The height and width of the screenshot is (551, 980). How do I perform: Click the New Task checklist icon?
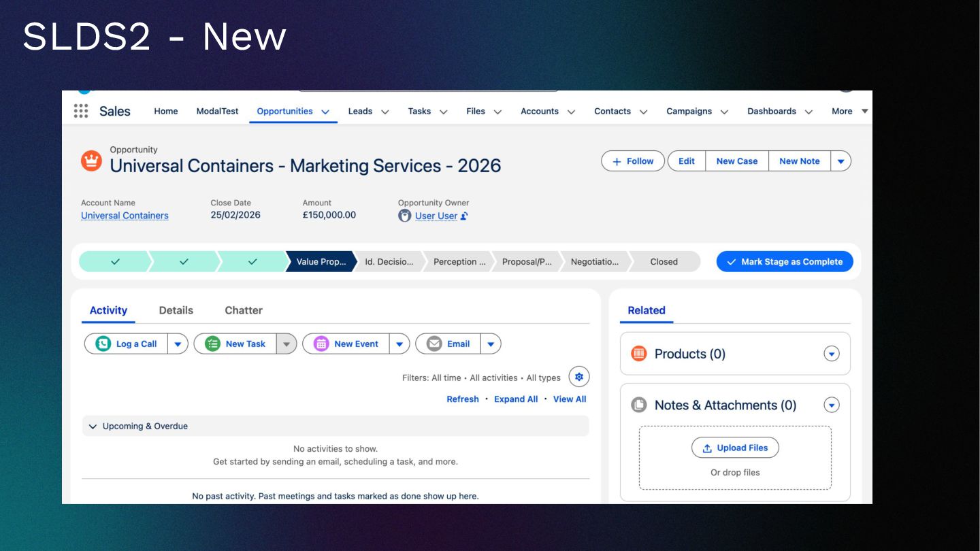pyautogui.click(x=212, y=344)
